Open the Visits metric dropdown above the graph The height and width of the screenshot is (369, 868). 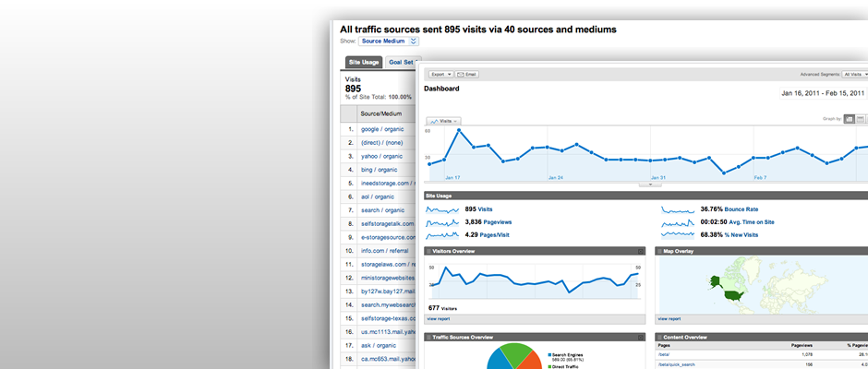tap(443, 121)
